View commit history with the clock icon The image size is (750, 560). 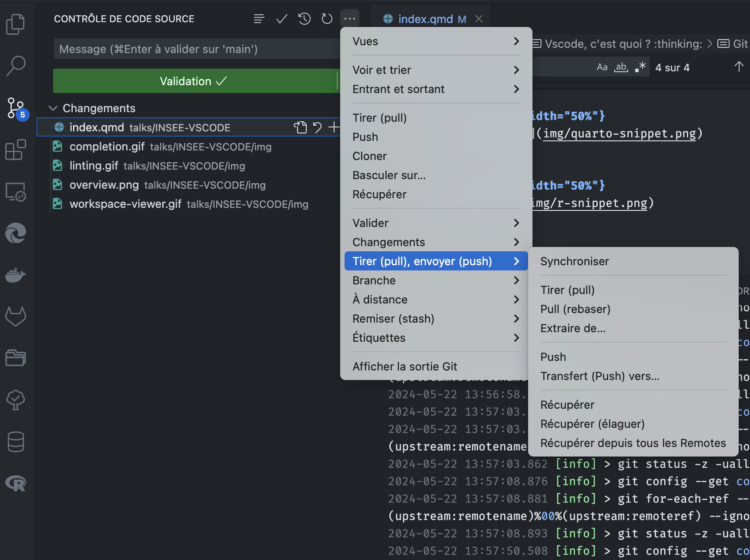[x=304, y=19]
